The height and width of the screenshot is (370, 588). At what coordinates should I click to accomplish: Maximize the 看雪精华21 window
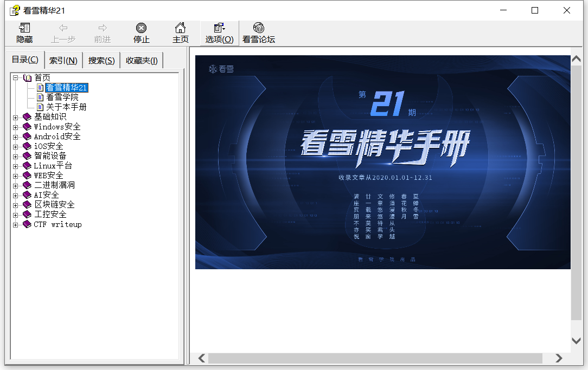[x=535, y=10]
